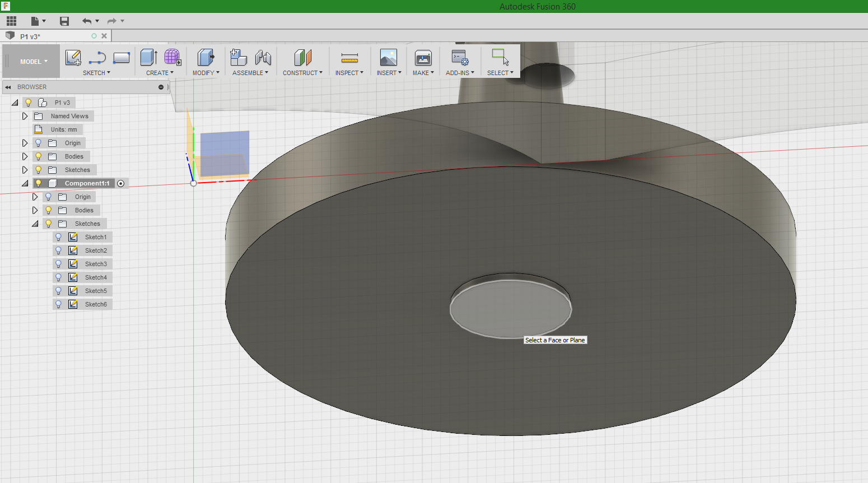Toggle visibility of top-level Origin
The image size is (868, 483).
pos(38,143)
